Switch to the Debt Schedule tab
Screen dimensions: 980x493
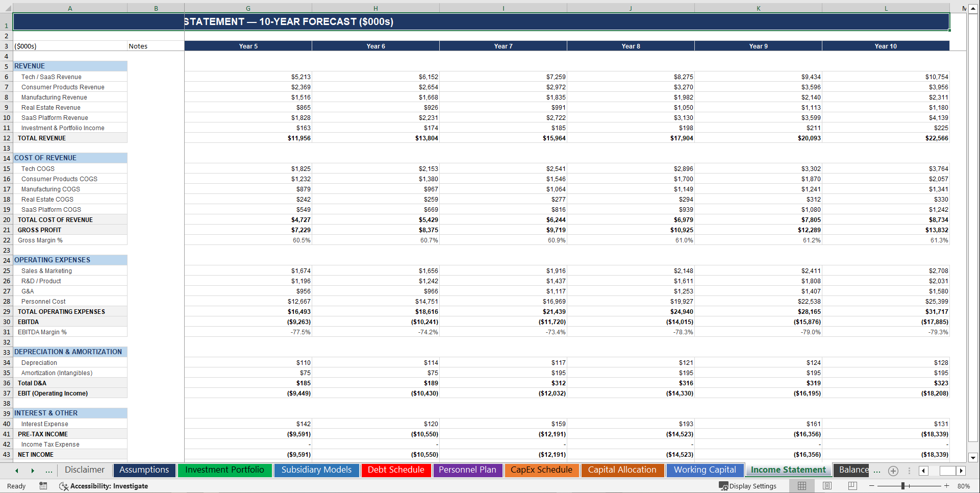(396, 470)
